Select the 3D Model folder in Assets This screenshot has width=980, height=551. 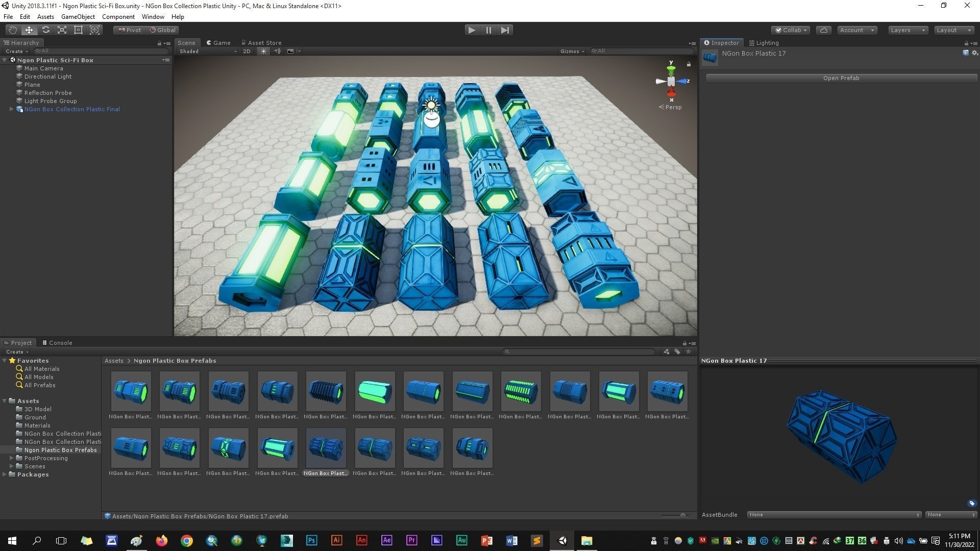point(38,409)
